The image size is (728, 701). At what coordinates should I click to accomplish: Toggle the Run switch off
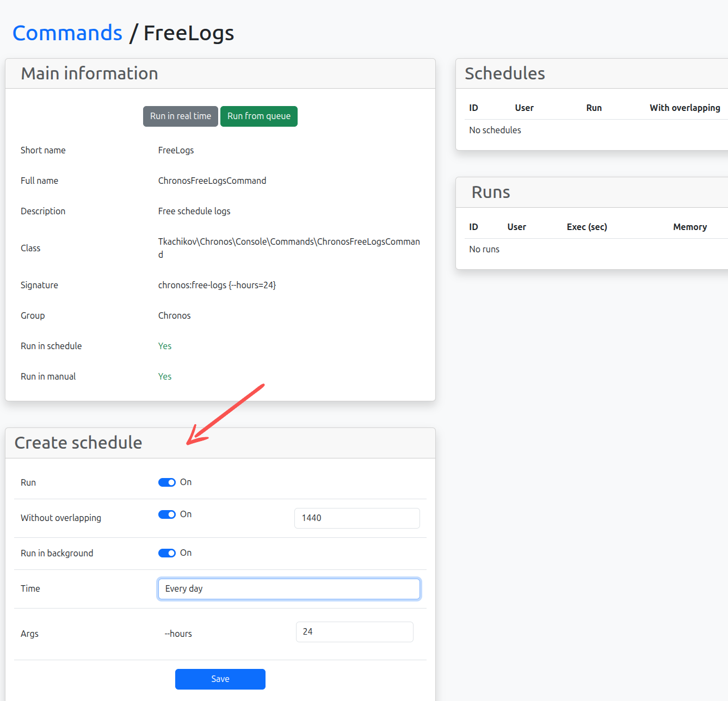pos(167,482)
